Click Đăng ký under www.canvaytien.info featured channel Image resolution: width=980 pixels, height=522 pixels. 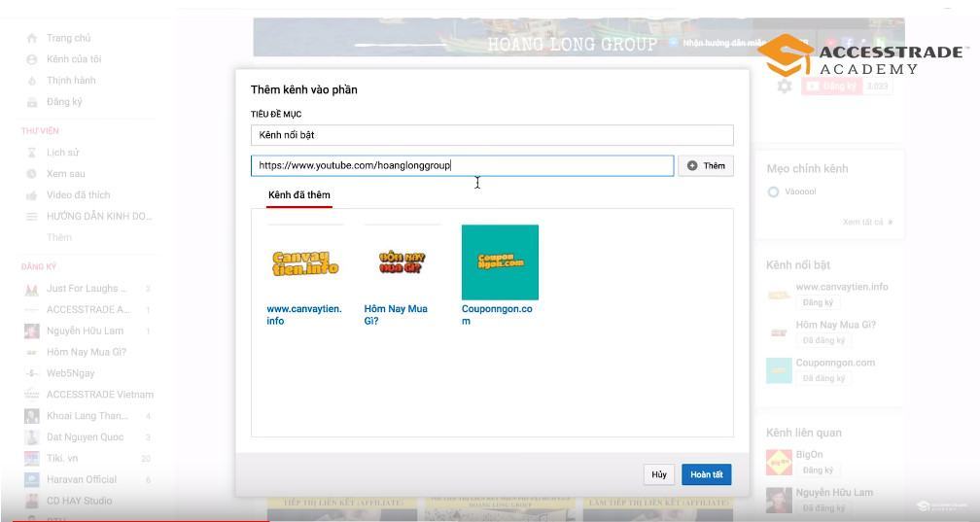[x=818, y=302]
